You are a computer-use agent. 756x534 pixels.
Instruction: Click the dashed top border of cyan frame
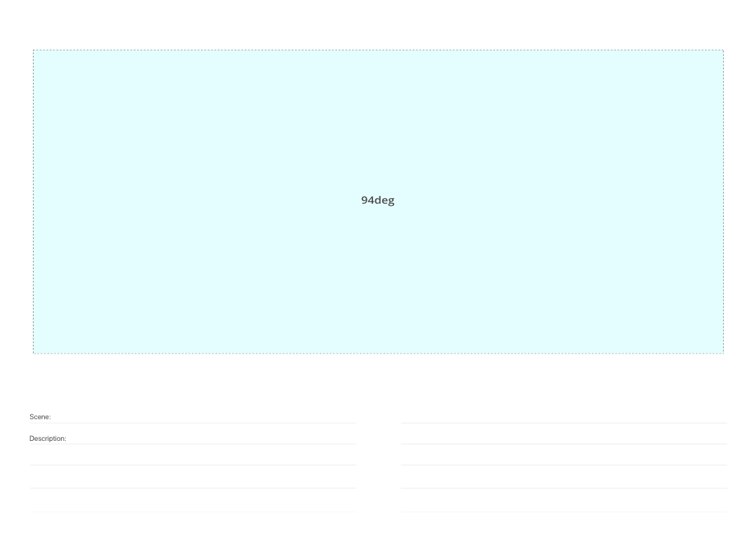coord(378,50)
